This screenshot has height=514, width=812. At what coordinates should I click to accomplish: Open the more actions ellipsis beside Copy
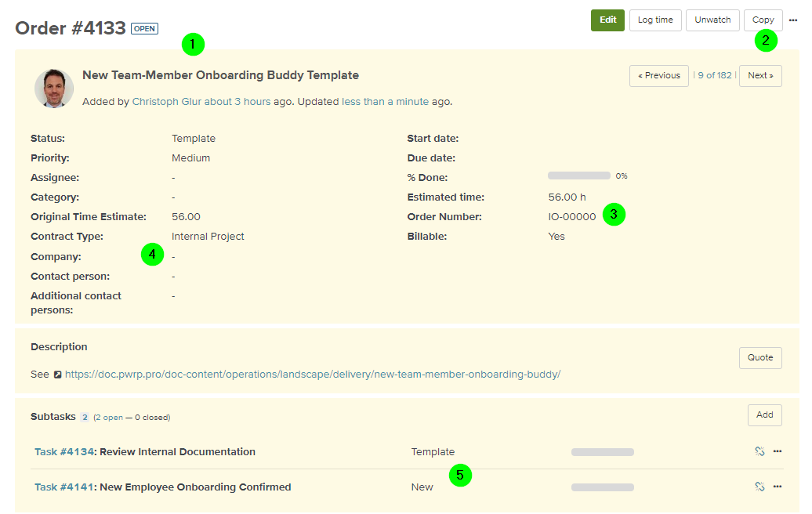point(793,20)
